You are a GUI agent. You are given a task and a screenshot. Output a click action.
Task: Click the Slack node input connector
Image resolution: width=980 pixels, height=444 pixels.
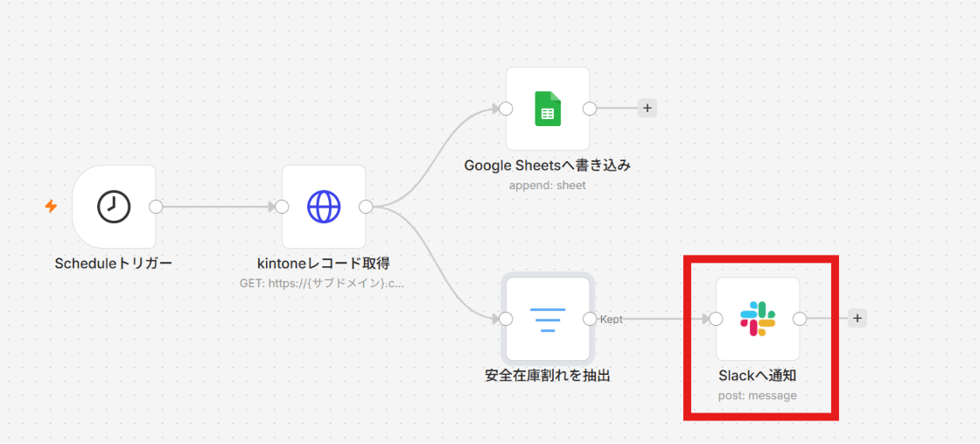pos(716,319)
